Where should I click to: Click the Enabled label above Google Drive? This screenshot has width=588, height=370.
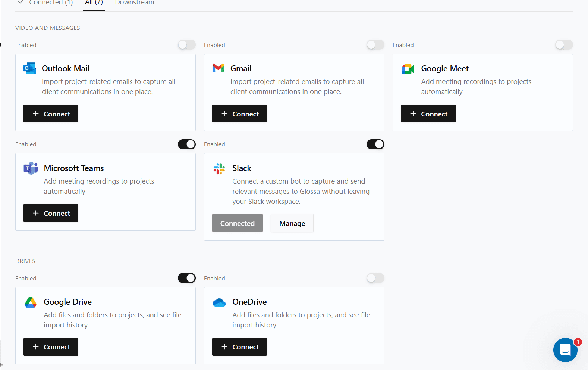pyautogui.click(x=26, y=278)
